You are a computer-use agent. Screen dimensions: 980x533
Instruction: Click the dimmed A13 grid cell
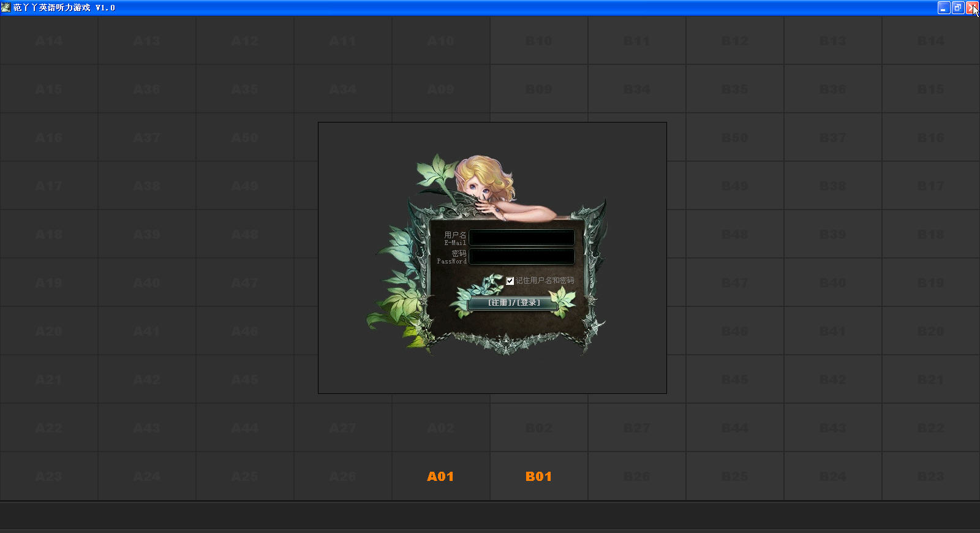(147, 40)
